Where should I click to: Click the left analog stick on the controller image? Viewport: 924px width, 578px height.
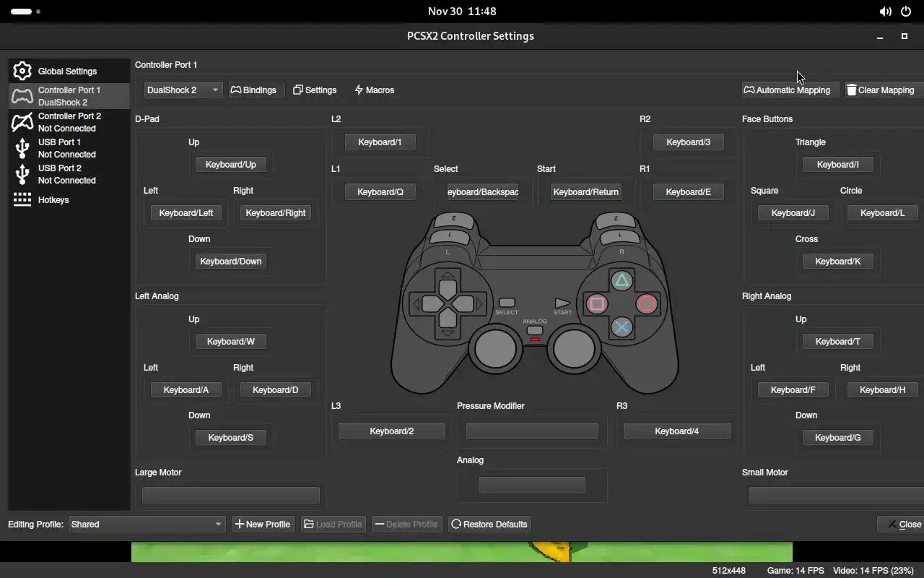[495, 349]
